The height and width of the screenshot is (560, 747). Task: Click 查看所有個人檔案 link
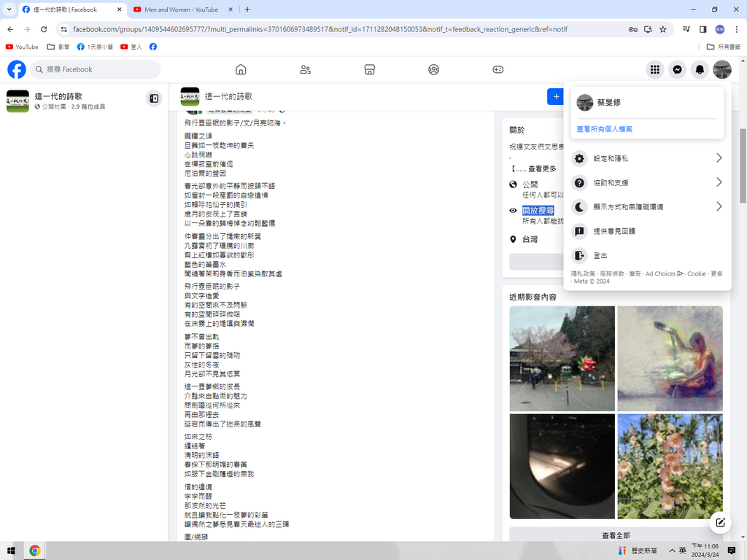pyautogui.click(x=604, y=129)
